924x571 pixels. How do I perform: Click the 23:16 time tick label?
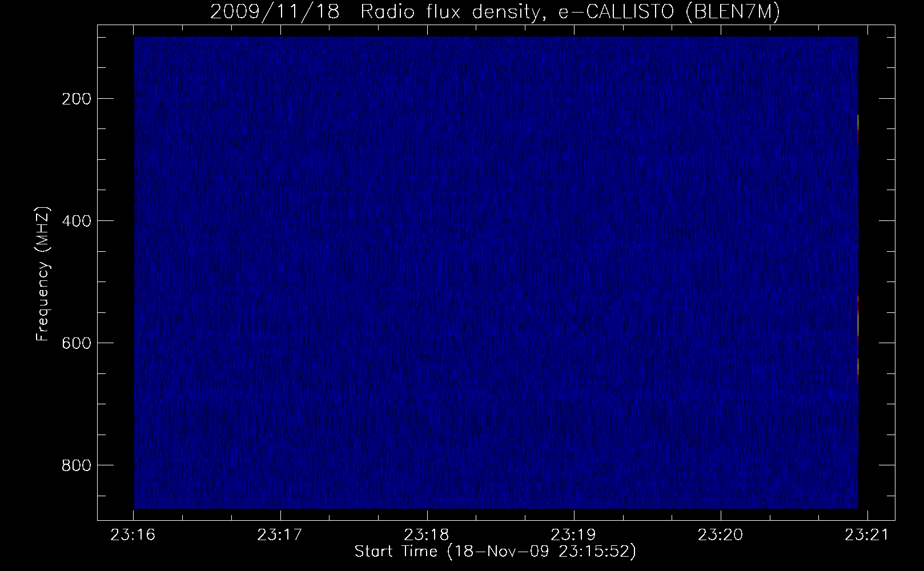[x=134, y=534]
